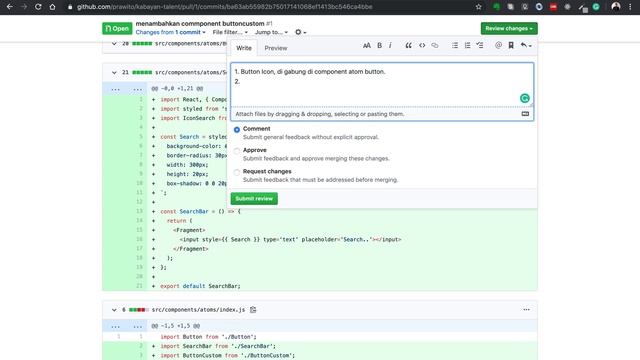Mention a user with the @ icon
The width and height of the screenshot is (640, 360).
click(x=498, y=45)
